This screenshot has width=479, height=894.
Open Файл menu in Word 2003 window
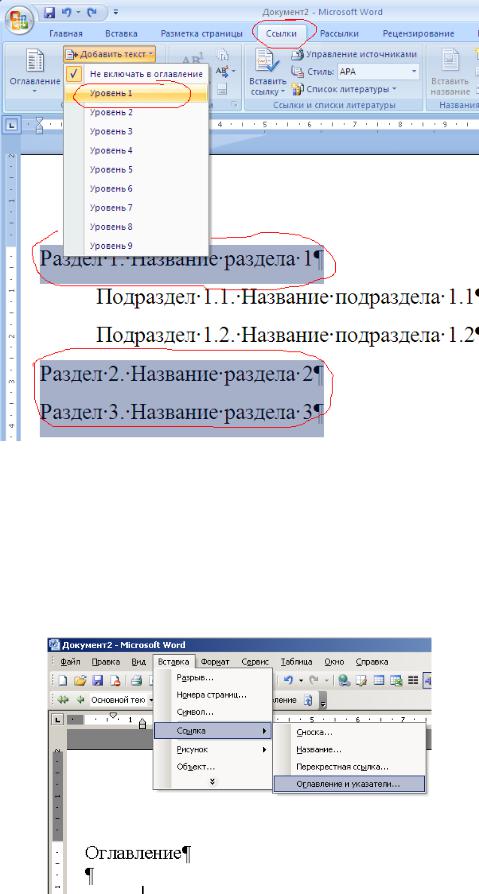[70, 662]
